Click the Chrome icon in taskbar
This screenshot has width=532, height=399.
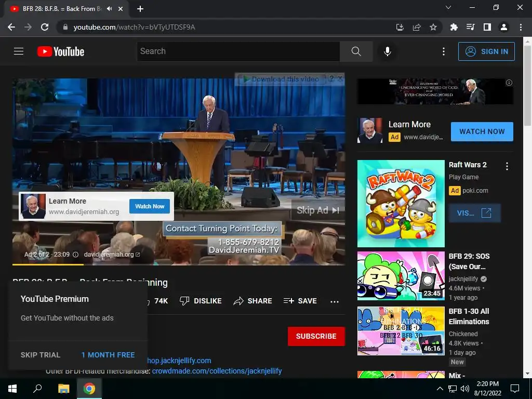pos(89,389)
